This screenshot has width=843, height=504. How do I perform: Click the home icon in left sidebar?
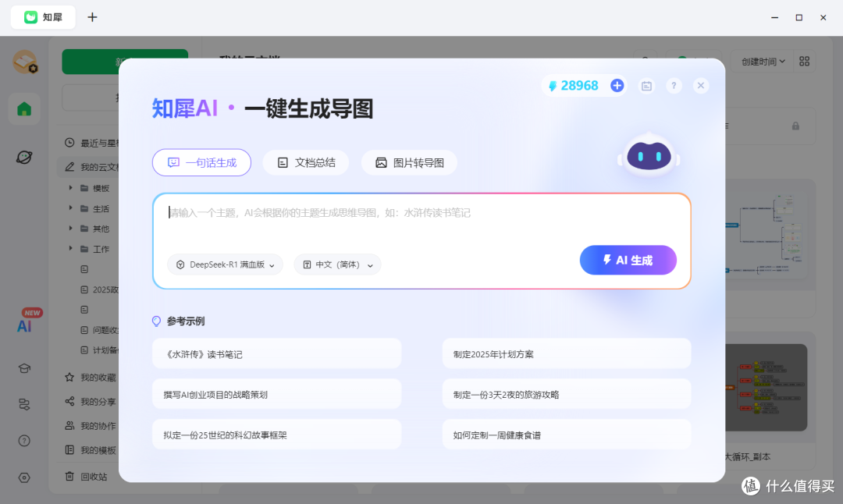(x=24, y=109)
